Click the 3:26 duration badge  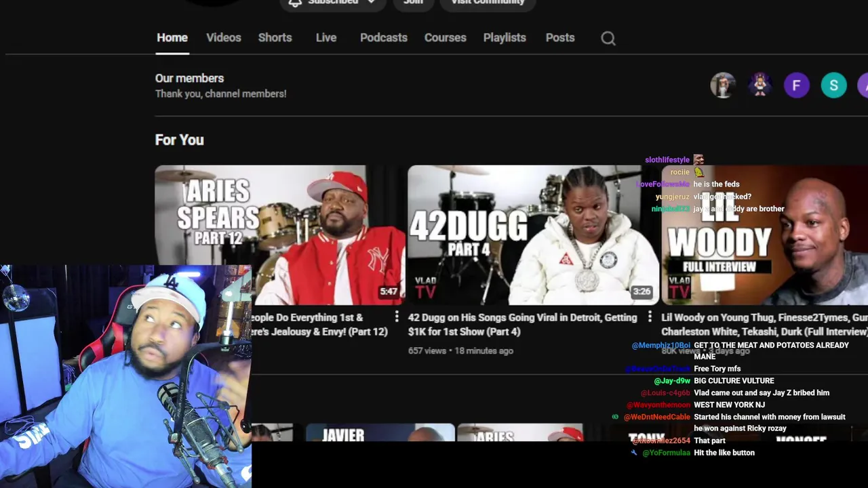point(642,291)
